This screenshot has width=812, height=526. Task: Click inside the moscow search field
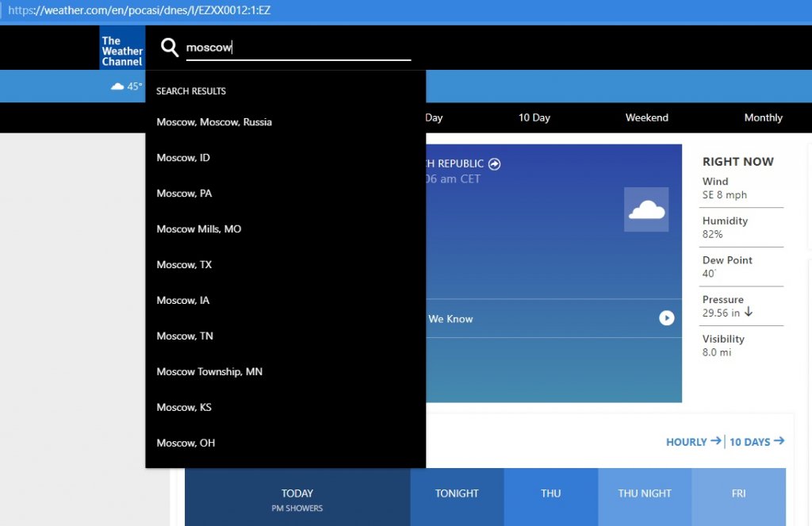click(297, 48)
